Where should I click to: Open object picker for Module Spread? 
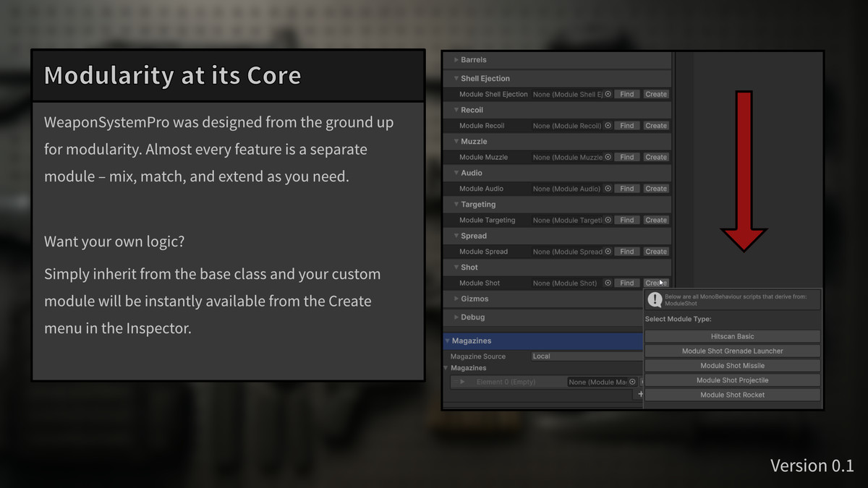pos(608,252)
